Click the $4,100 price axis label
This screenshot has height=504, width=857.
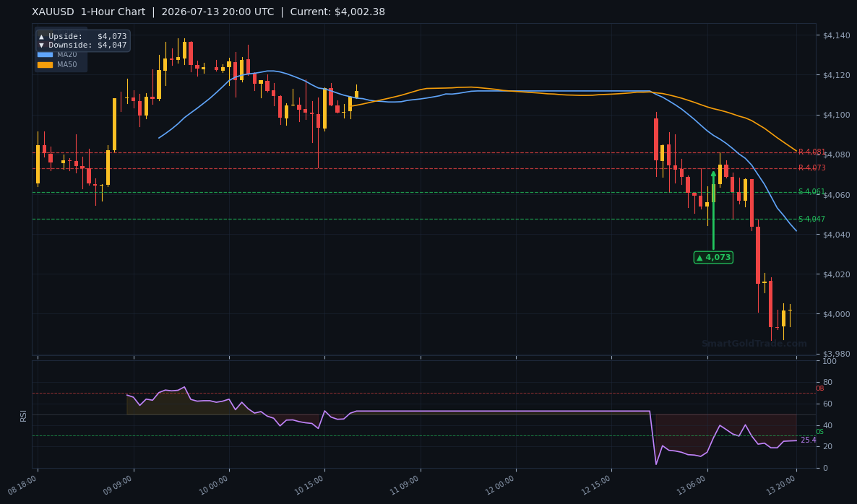tap(836, 116)
